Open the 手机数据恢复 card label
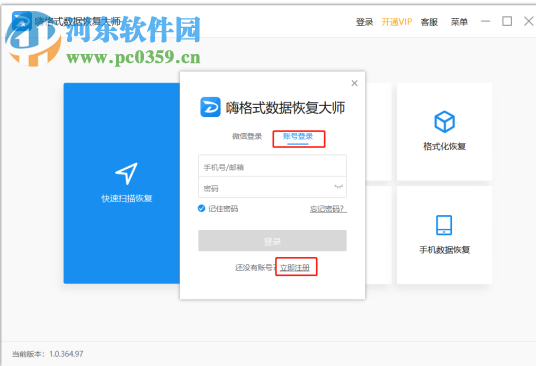Image resolution: width=536 pixels, height=366 pixels. coord(444,250)
